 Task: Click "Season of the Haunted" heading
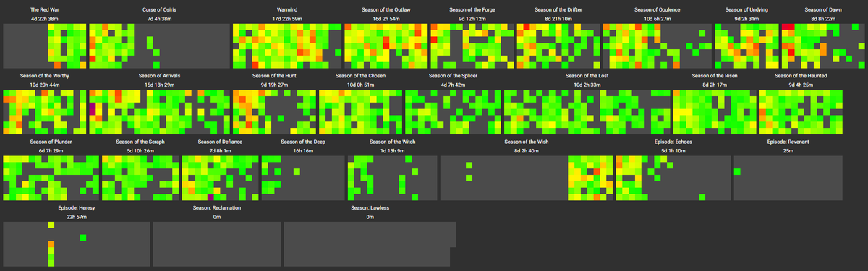[x=801, y=76]
